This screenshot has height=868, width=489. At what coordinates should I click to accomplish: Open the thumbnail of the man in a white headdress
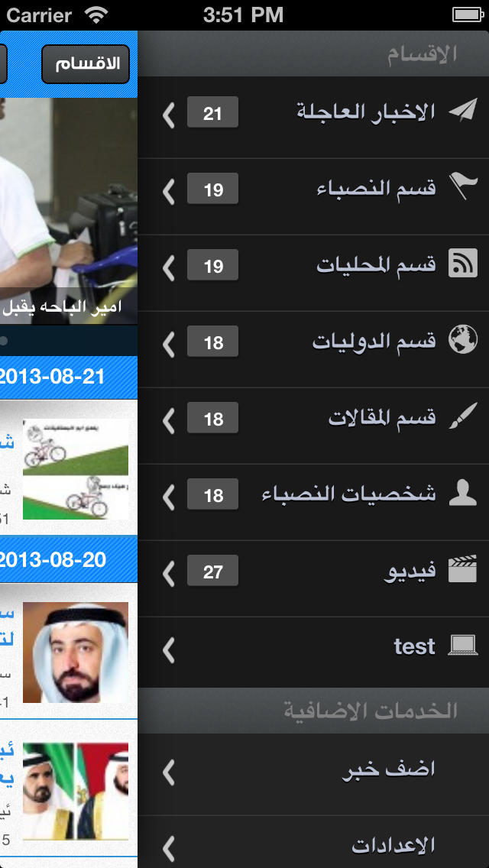pos(76,653)
